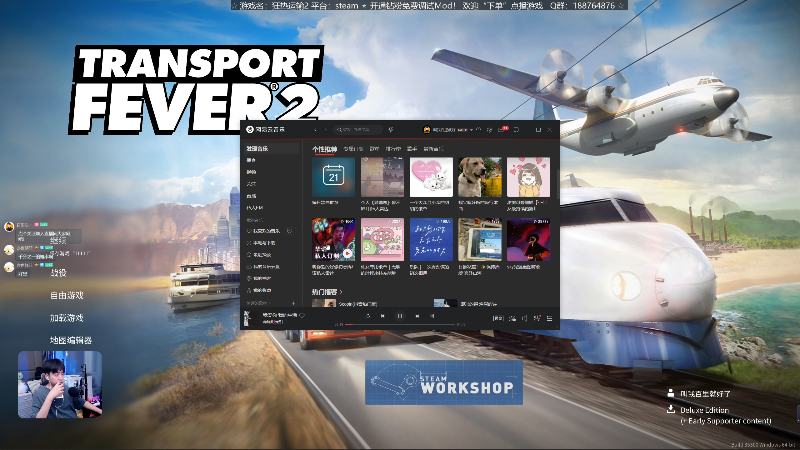Open the labrador dog playlist cover
The width and height of the screenshot is (800, 450).
(480, 177)
